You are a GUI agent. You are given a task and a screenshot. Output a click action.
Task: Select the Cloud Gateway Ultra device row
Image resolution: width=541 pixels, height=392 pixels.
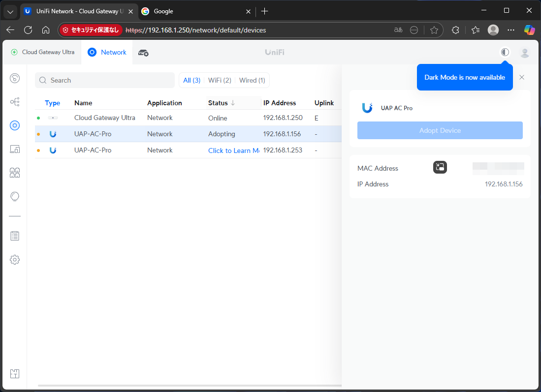point(104,118)
